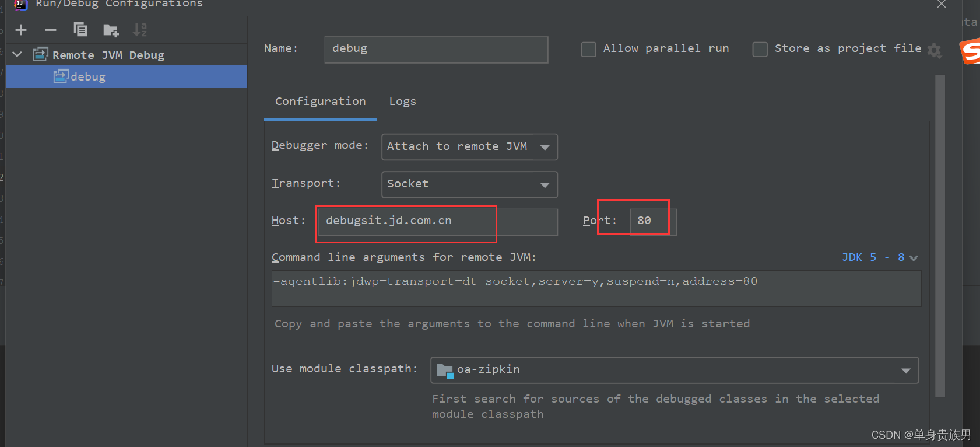Click the 'Copy and paste the arguments' hint text
980x447 pixels.
(512, 324)
